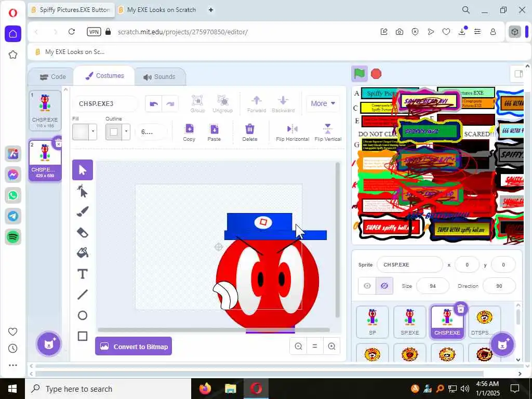Select the Fill bucket tool
532x399 pixels.
(83, 253)
